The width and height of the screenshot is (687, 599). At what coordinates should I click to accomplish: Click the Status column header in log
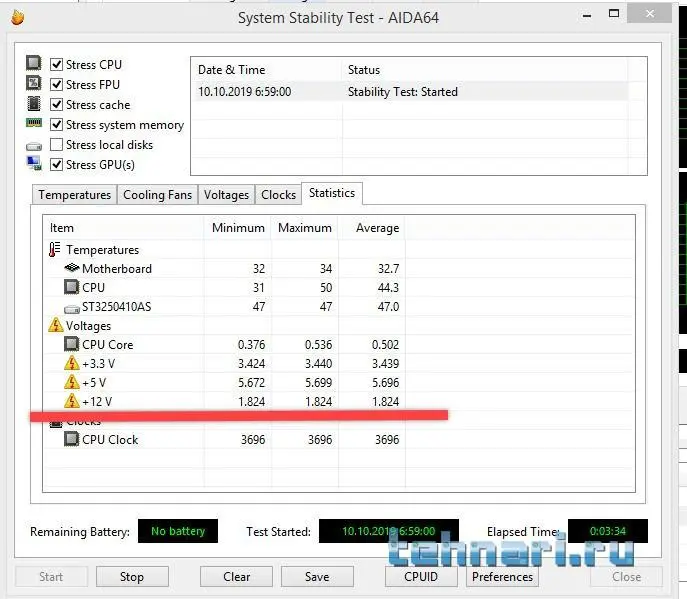click(485, 70)
